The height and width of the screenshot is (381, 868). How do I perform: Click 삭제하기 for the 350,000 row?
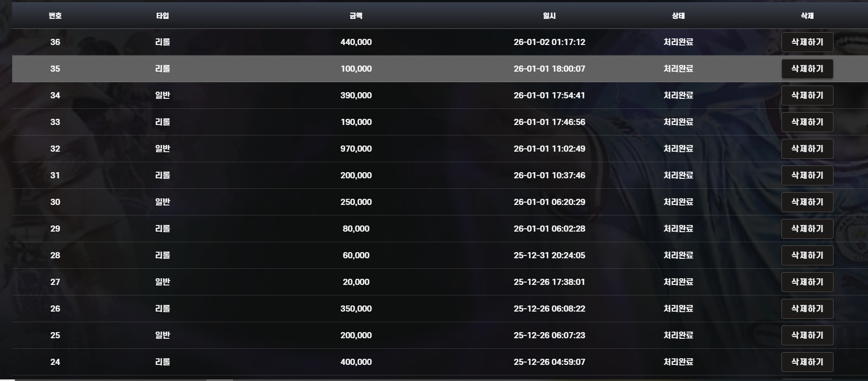pos(807,309)
